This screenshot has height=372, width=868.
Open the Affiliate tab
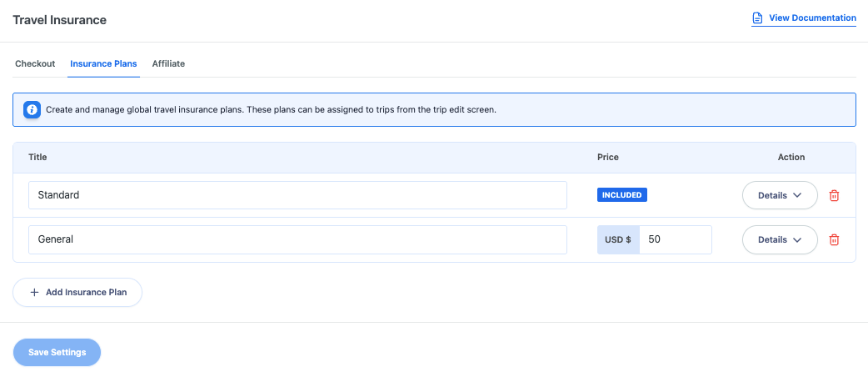[168, 63]
